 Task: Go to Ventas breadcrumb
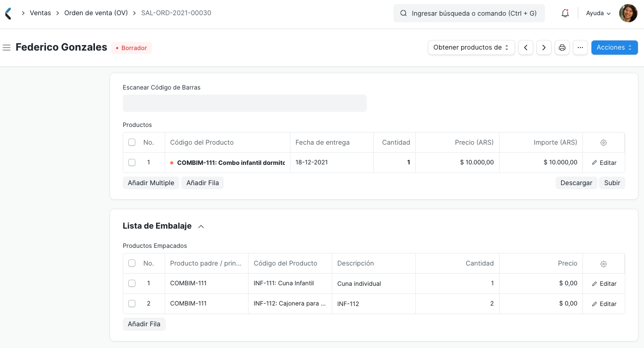click(x=40, y=13)
